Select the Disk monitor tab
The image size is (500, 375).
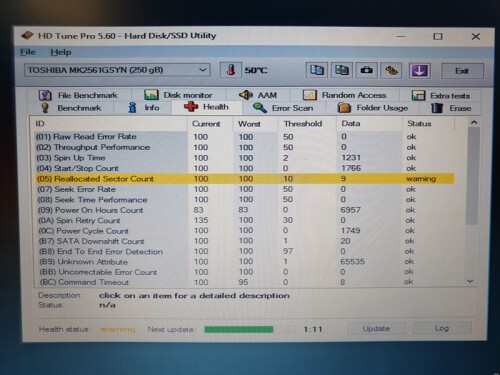178,95
